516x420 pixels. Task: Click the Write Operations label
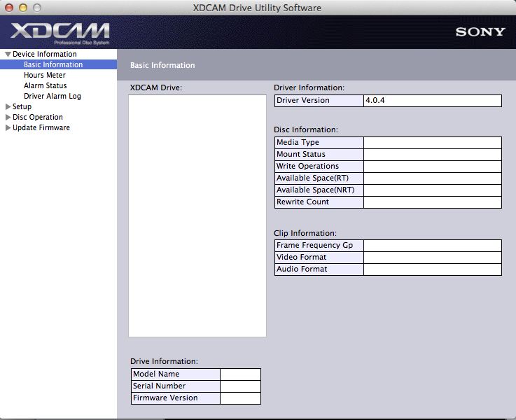coord(307,166)
